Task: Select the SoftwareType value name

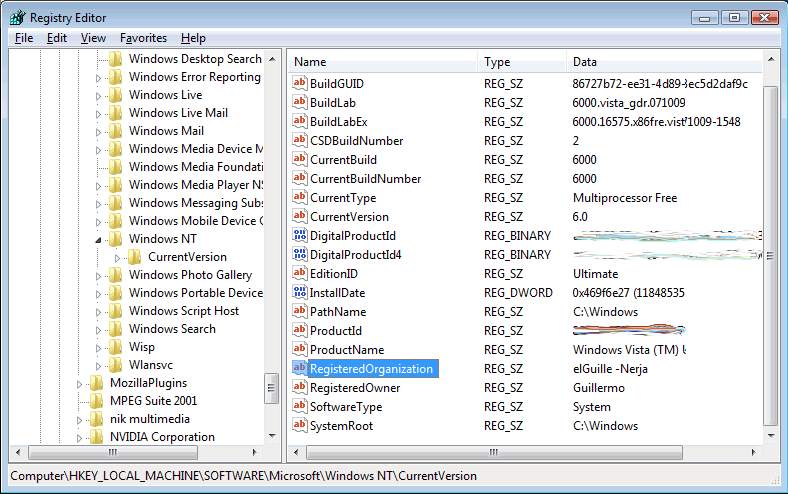Action: (346, 407)
